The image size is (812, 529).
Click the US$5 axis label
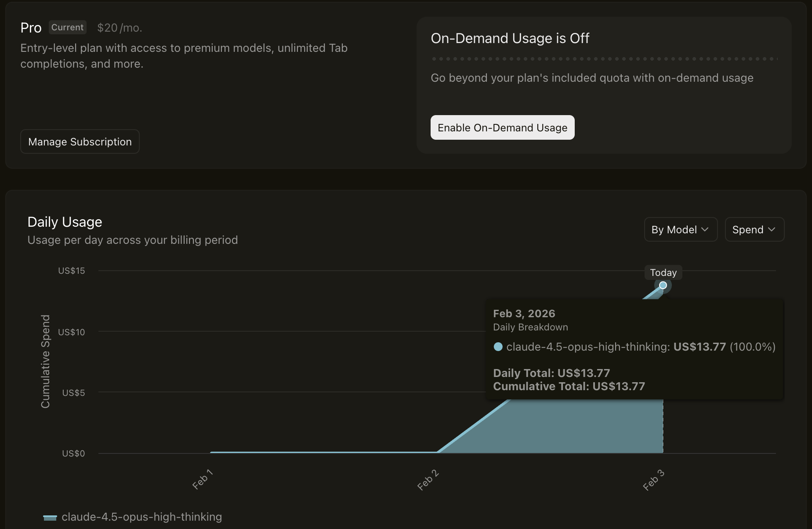click(x=73, y=392)
